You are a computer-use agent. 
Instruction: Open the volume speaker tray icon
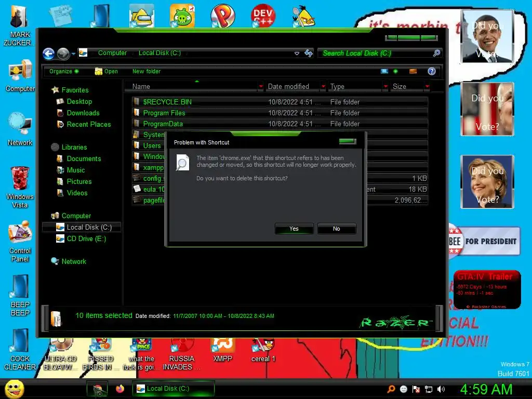pos(441,389)
